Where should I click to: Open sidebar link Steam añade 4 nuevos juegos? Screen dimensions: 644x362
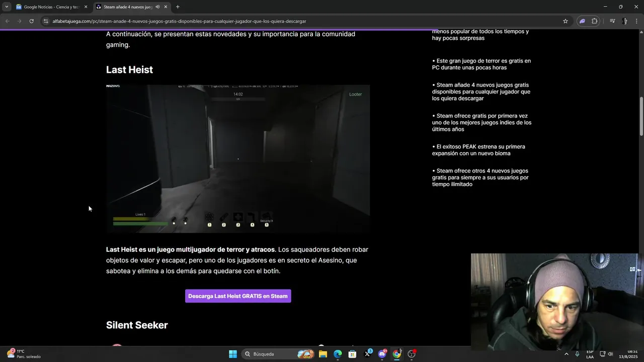point(481,92)
